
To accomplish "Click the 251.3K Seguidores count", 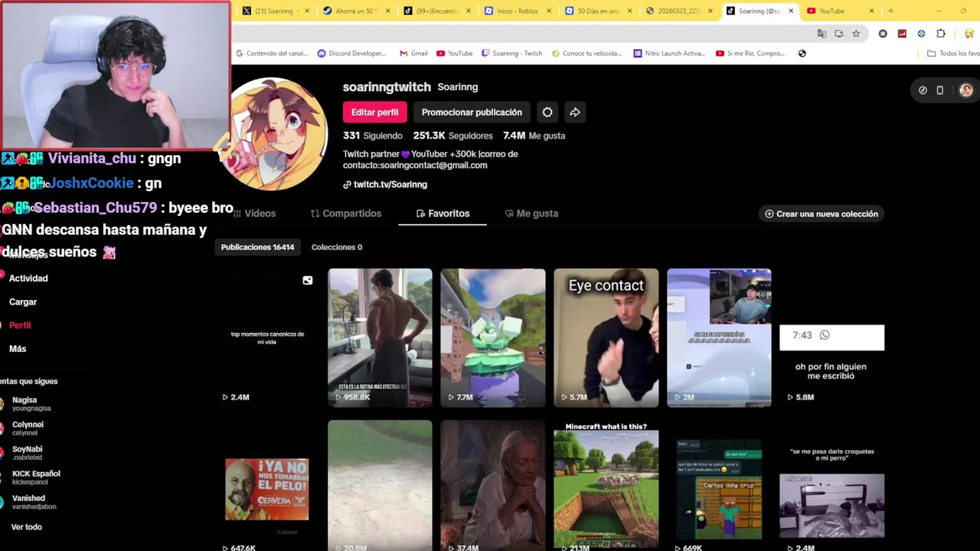I will click(453, 135).
